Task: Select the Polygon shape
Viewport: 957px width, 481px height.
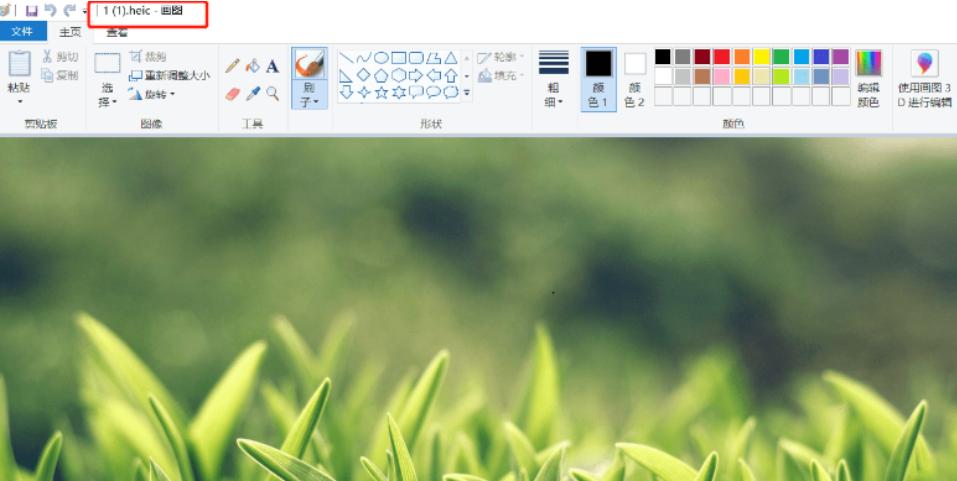Action: tap(433, 58)
